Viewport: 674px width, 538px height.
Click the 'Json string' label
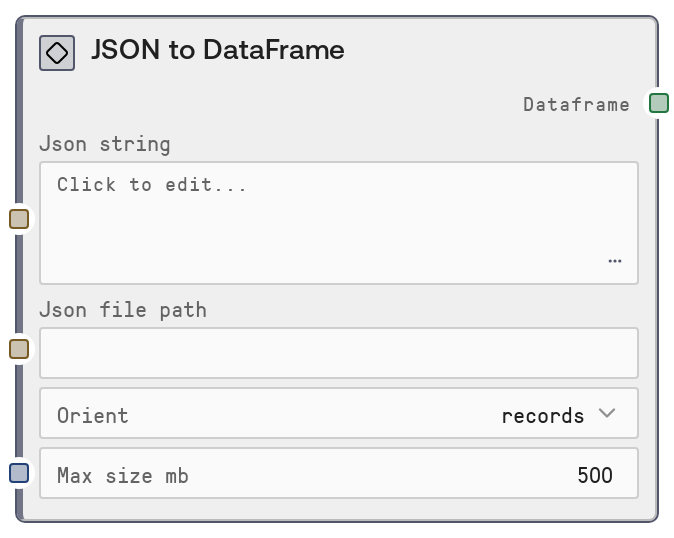(x=105, y=144)
